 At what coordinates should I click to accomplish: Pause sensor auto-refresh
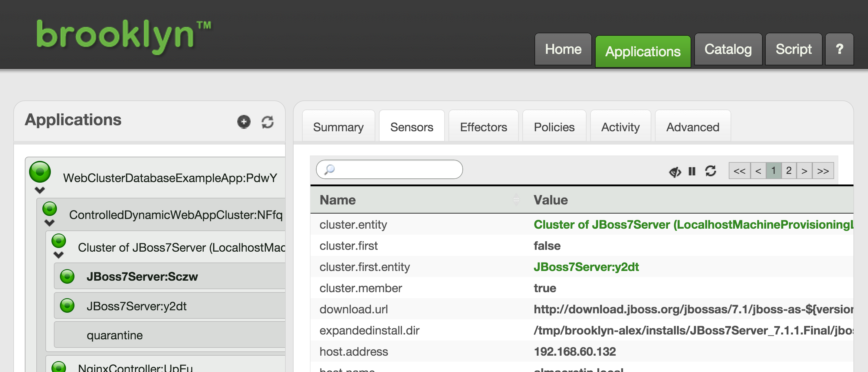[692, 171]
